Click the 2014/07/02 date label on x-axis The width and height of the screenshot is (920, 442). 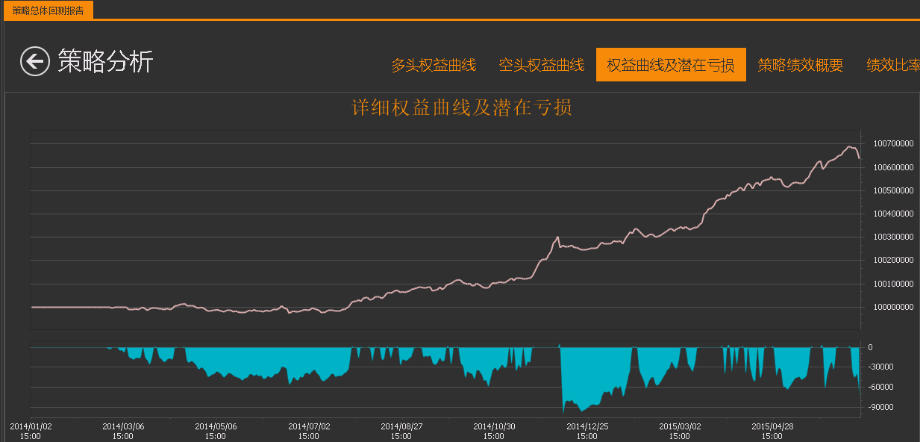point(308,430)
